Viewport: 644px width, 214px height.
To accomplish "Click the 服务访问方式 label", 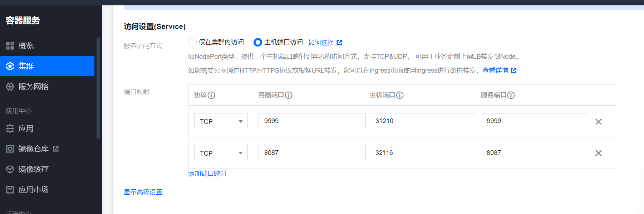I will (x=143, y=46).
